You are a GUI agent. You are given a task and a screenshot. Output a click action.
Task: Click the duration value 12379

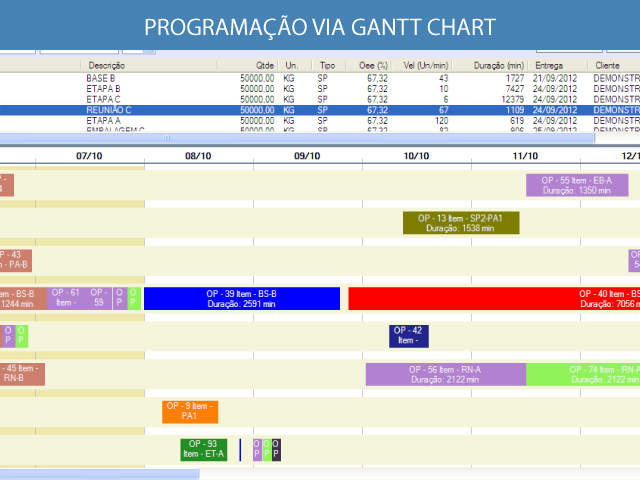pyautogui.click(x=512, y=100)
